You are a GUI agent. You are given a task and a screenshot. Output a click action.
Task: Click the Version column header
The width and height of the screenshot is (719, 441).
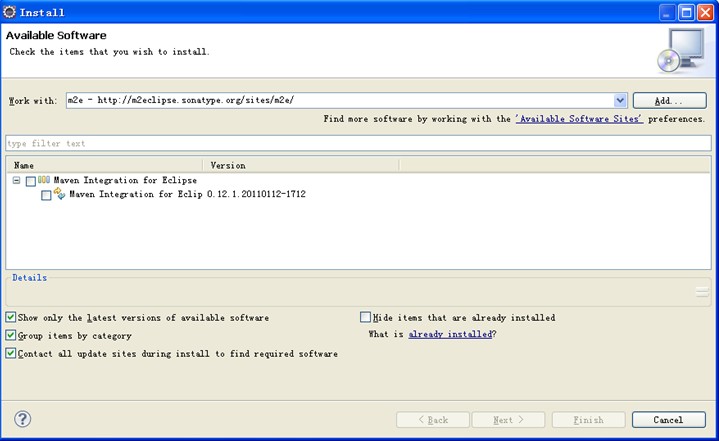[x=301, y=165]
